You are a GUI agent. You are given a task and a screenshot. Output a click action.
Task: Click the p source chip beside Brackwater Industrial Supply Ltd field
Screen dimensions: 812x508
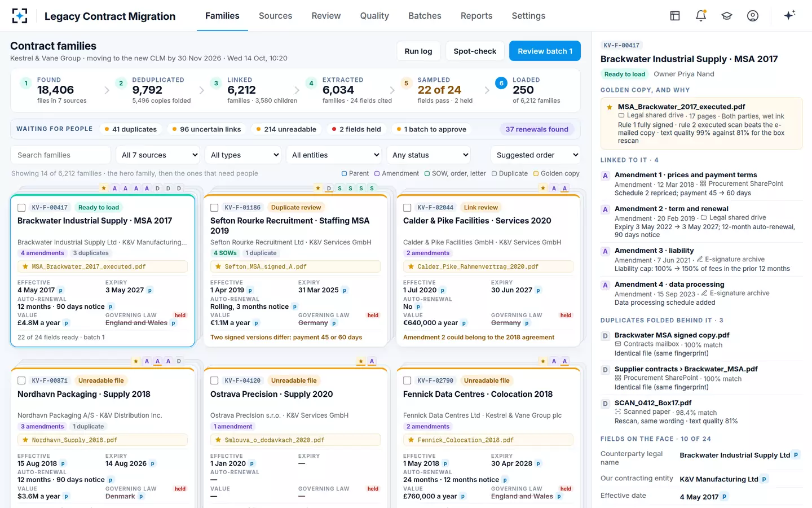(796, 455)
